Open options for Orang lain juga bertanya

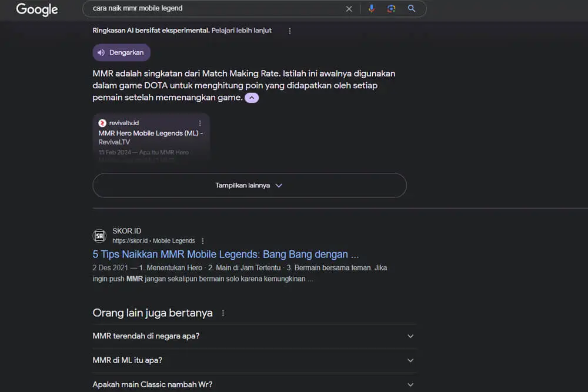coord(223,313)
